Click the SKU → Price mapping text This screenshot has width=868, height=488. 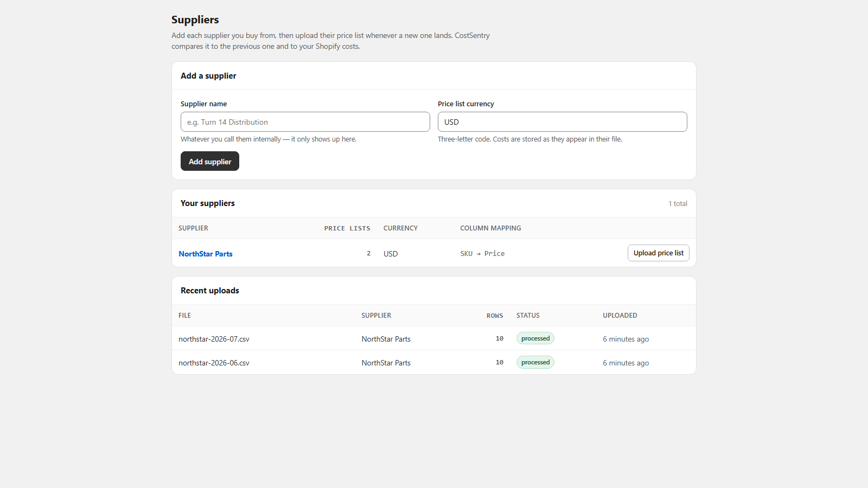point(482,254)
